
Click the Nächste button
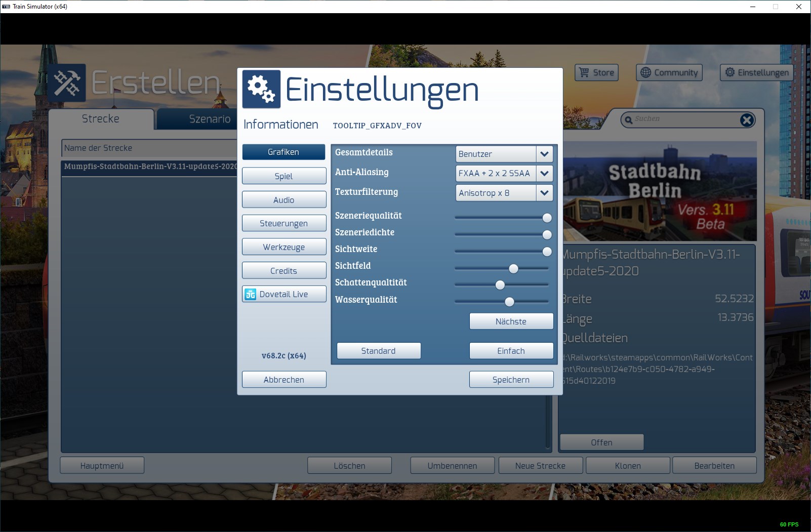point(511,321)
